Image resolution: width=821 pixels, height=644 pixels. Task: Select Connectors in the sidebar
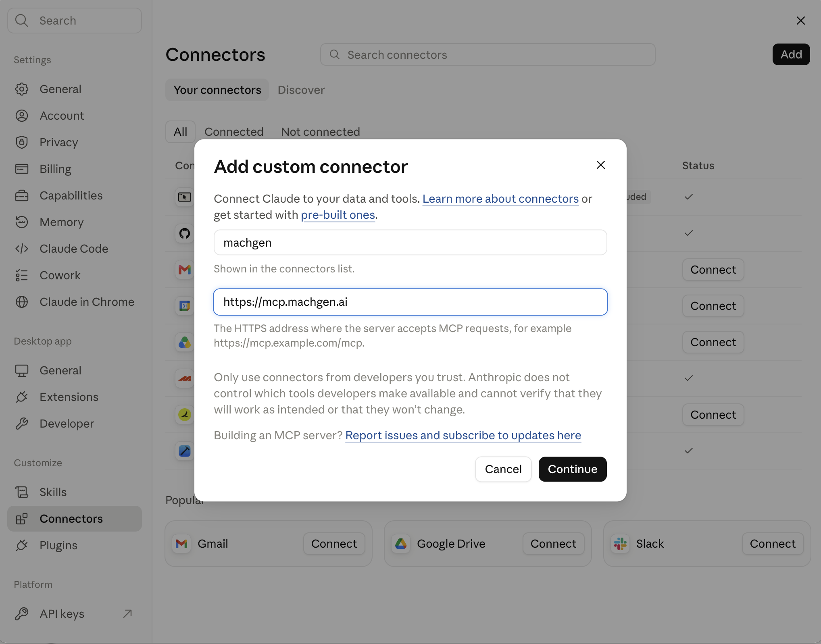pos(75,519)
